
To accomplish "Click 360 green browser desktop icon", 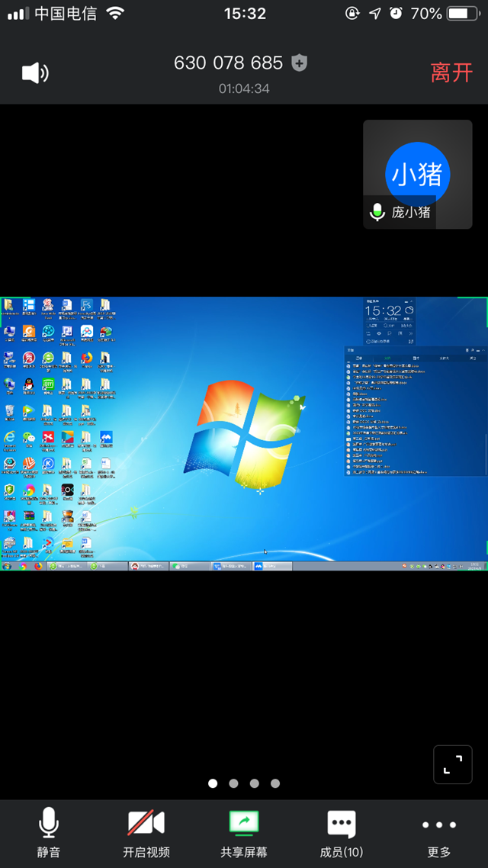I will [x=48, y=358].
